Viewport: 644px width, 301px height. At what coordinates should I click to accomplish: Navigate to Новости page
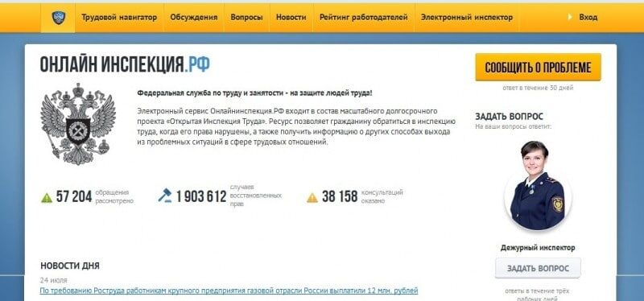tap(291, 18)
